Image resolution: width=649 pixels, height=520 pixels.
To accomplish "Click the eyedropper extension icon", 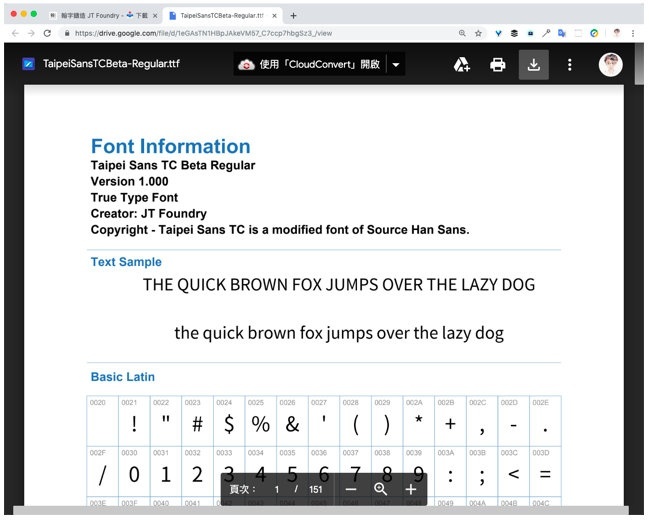I will (x=546, y=33).
